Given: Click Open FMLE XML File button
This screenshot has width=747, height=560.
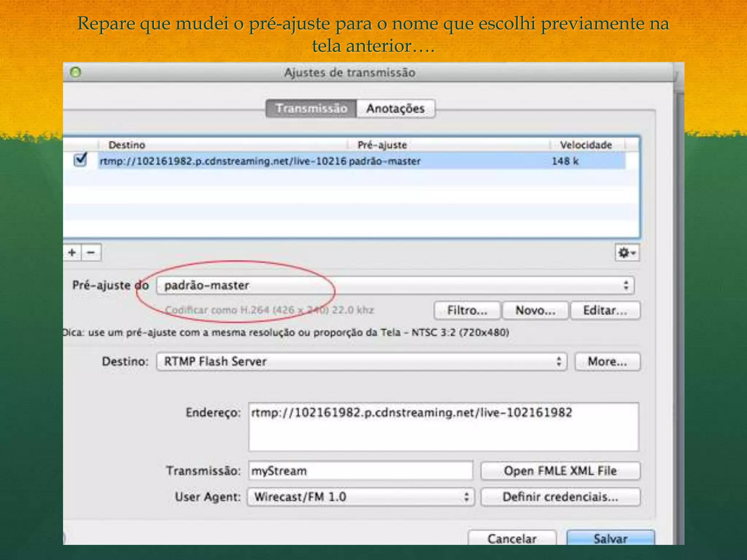Looking at the screenshot, I should click(560, 471).
